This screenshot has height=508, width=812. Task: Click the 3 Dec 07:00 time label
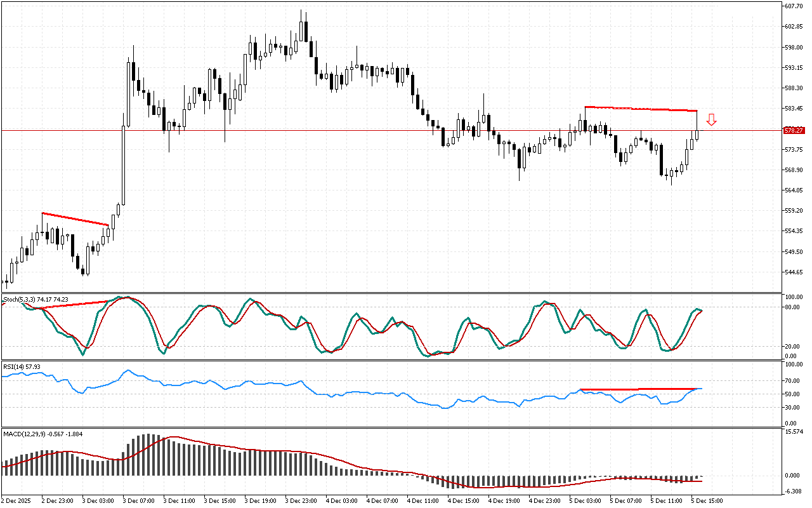[x=138, y=500]
